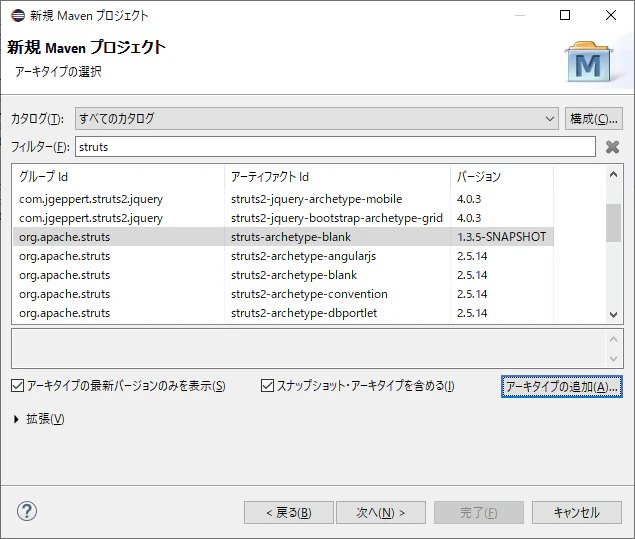Image resolution: width=635 pixels, height=539 pixels.
Task: Sort by アーティファクト Id column header
Action: pos(337,177)
